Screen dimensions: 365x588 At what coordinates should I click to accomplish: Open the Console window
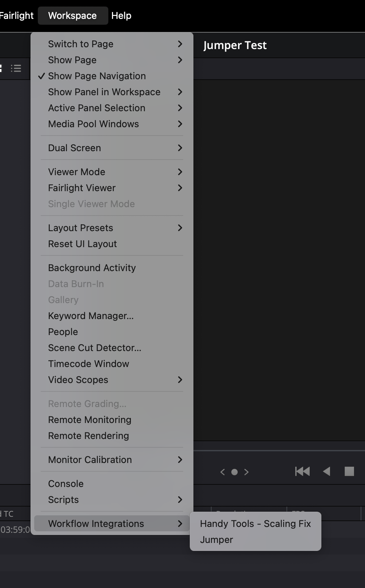coord(66,484)
